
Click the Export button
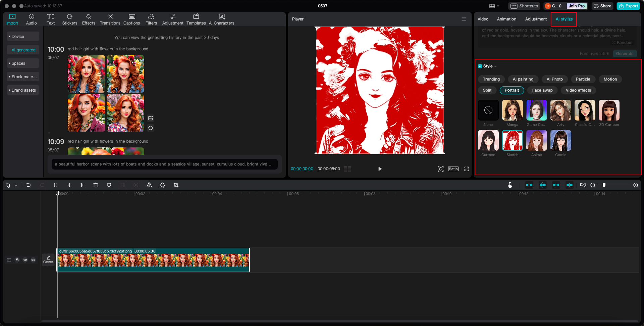point(628,6)
